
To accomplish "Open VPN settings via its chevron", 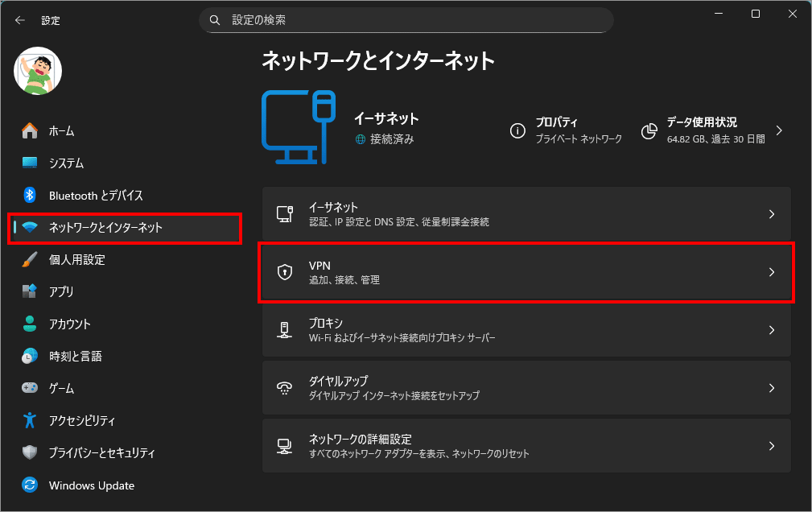I will (x=771, y=272).
